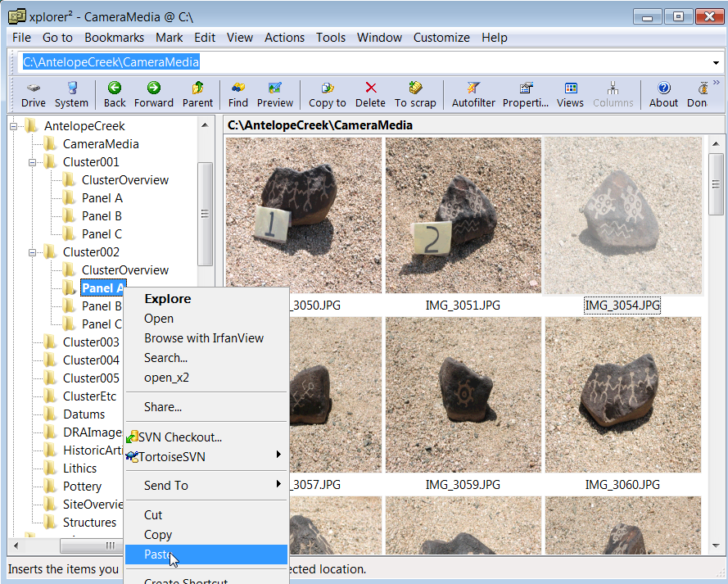This screenshot has height=584, width=728.
Task: Collapse the Cluster001 tree node
Action: [x=32, y=162]
